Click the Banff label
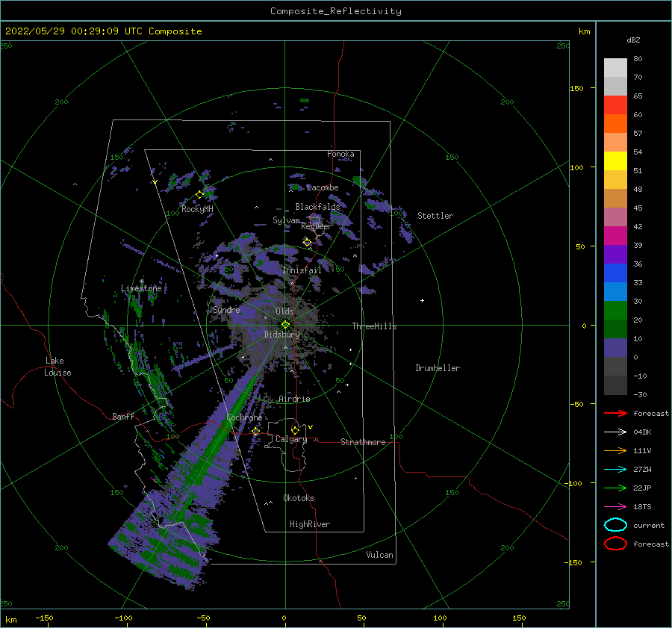The width and height of the screenshot is (672, 628). coord(123,416)
